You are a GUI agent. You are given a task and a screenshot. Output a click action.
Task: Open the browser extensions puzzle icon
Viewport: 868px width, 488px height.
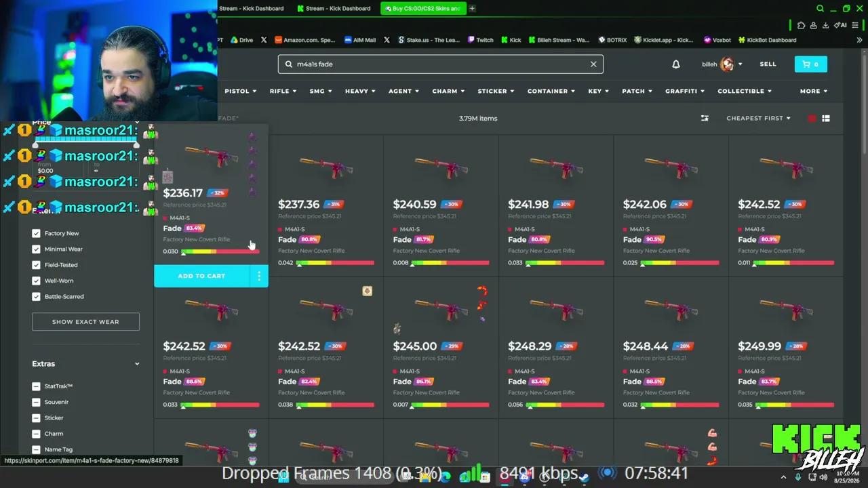pyautogui.click(x=801, y=25)
